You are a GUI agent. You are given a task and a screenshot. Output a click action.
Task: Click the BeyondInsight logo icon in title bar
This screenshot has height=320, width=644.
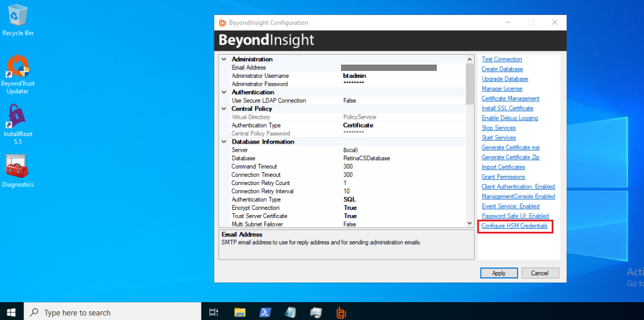coord(223,22)
